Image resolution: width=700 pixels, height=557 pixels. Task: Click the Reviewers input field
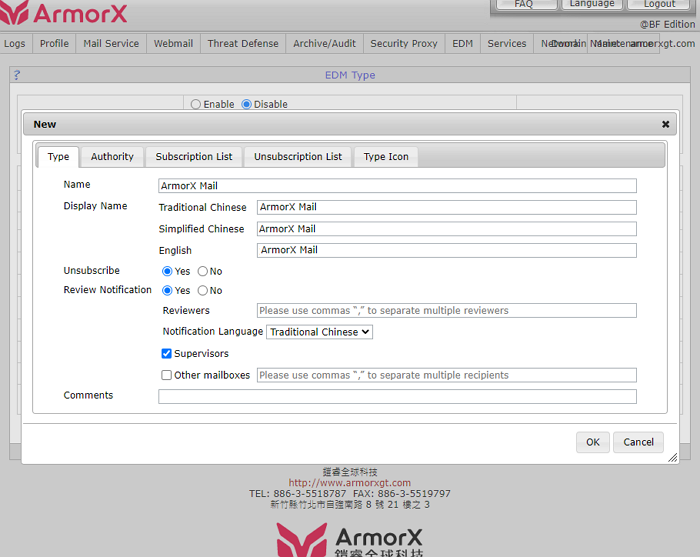pyautogui.click(x=446, y=311)
